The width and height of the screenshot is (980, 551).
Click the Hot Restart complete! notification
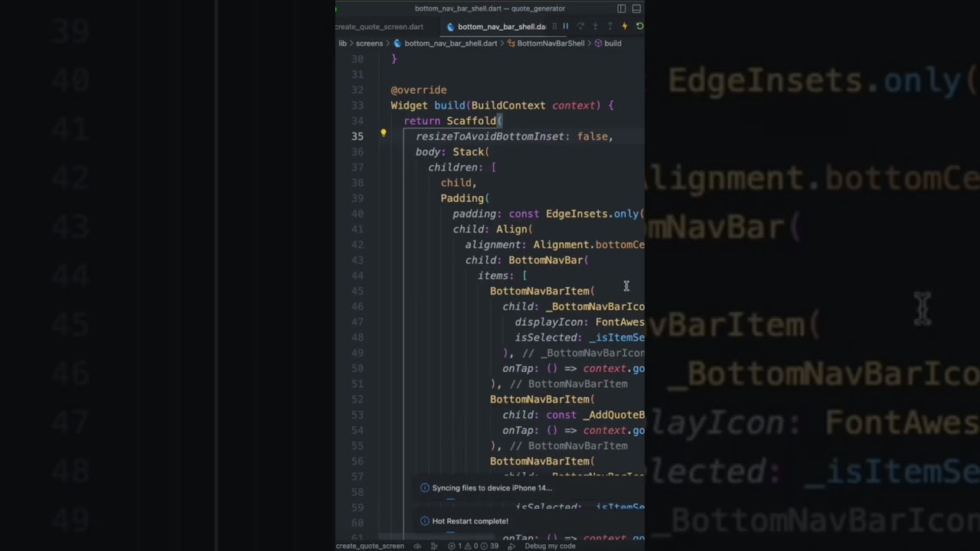click(x=470, y=521)
